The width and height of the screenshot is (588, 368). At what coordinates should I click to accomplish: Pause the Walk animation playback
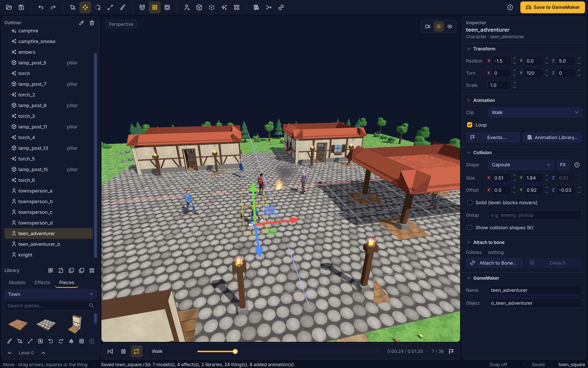(123, 351)
